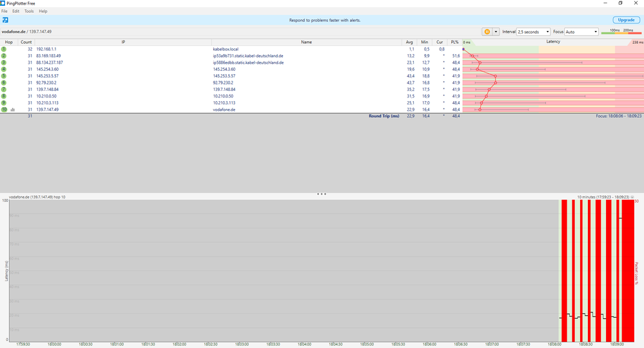
Task: Select IP 192.168.1.1 in hop 1
Action: [x=46, y=49]
